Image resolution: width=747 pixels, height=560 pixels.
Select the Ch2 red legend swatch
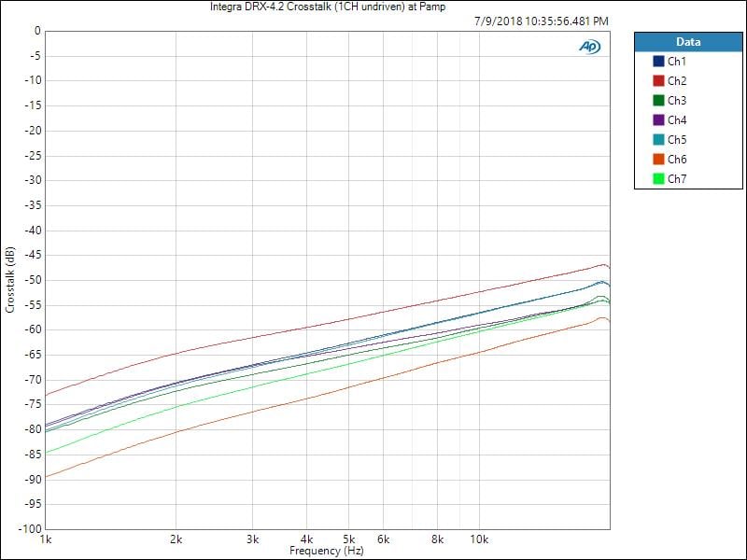click(658, 81)
